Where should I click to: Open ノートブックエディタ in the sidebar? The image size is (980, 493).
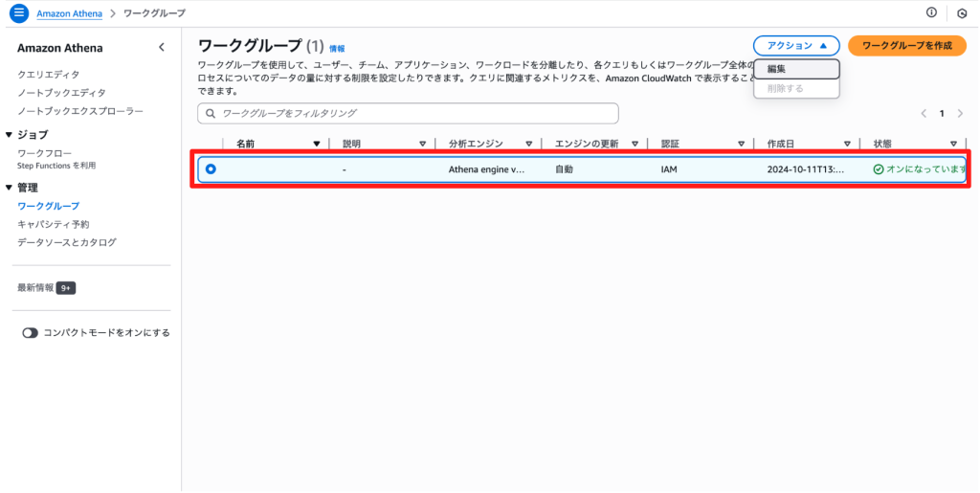click(61, 93)
